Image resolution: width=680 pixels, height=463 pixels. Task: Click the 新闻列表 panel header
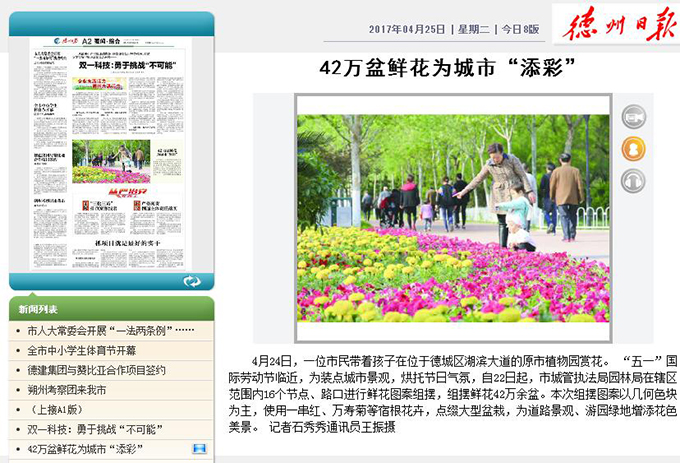tap(40, 309)
